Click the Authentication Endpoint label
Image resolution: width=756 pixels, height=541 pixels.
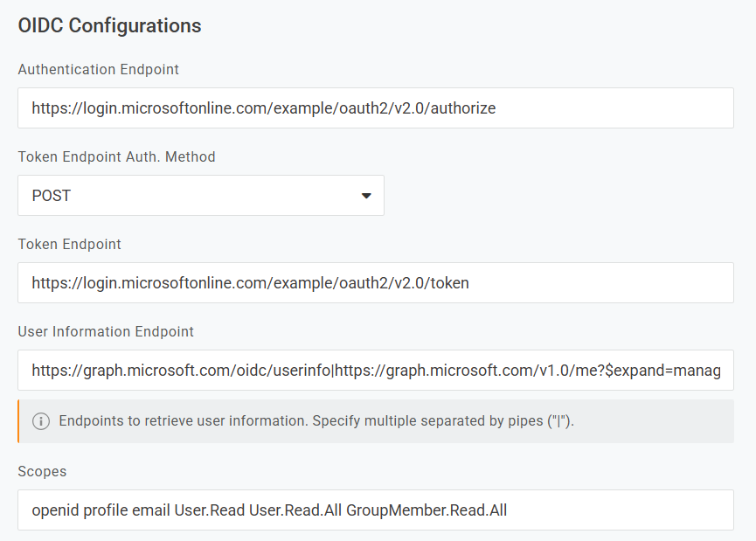tap(99, 69)
